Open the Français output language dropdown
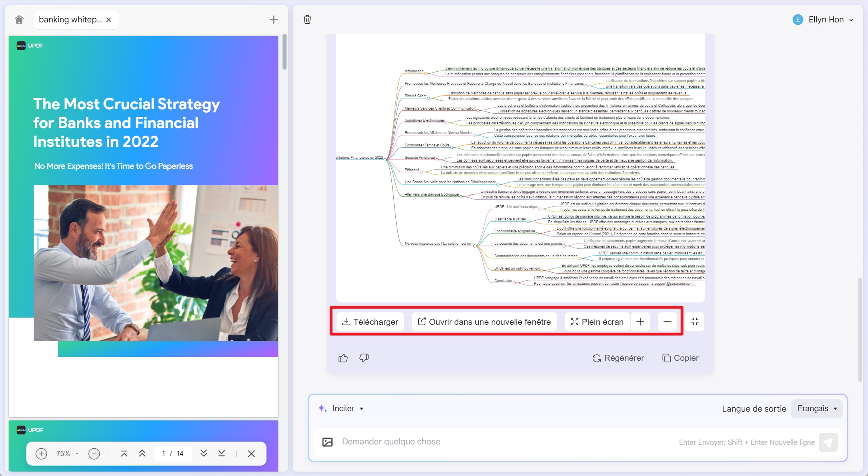868x476 pixels. point(817,408)
